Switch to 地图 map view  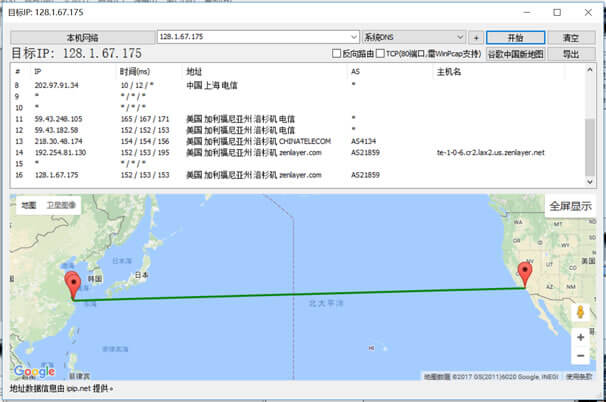(29, 205)
